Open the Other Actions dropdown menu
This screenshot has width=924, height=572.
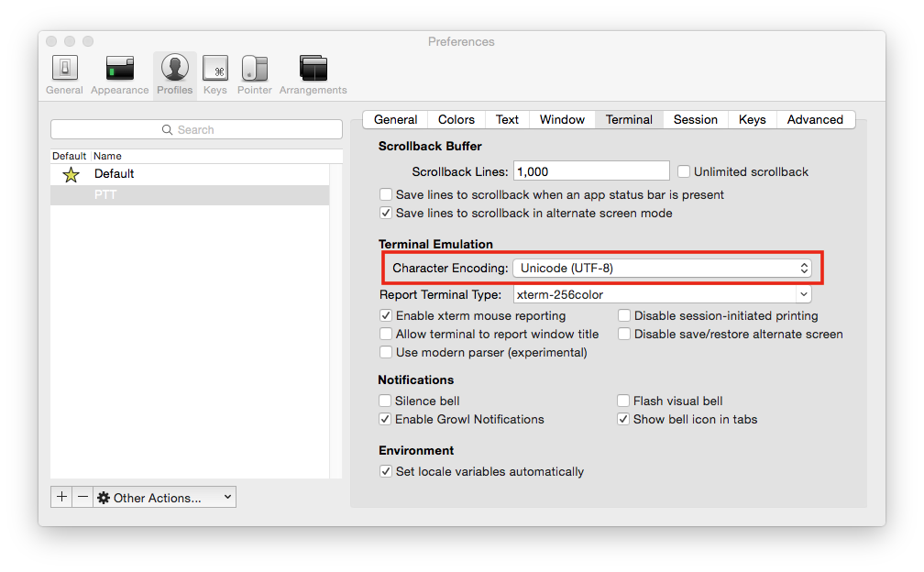[165, 497]
